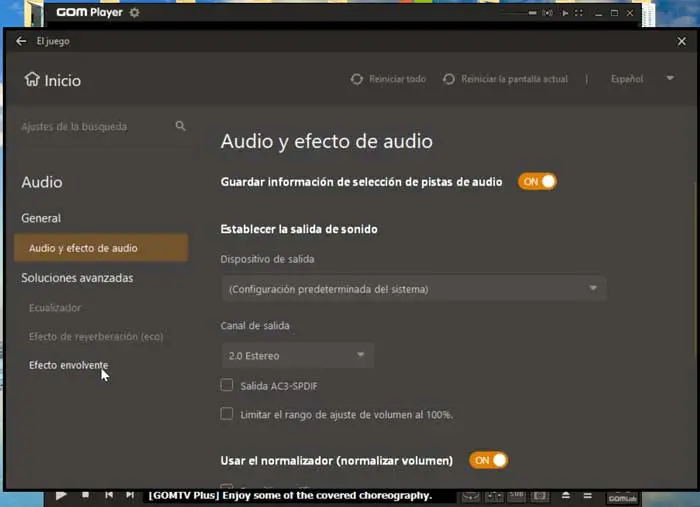Click the GOMLab logo button

click(623, 498)
